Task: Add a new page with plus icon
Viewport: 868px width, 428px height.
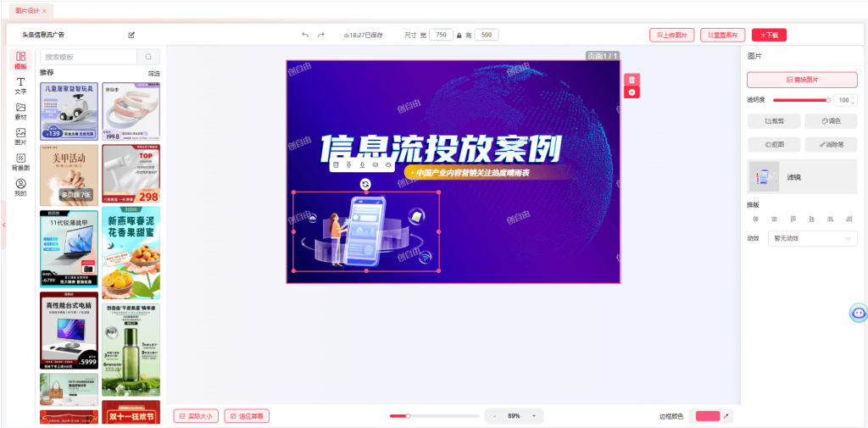Action: tap(632, 92)
